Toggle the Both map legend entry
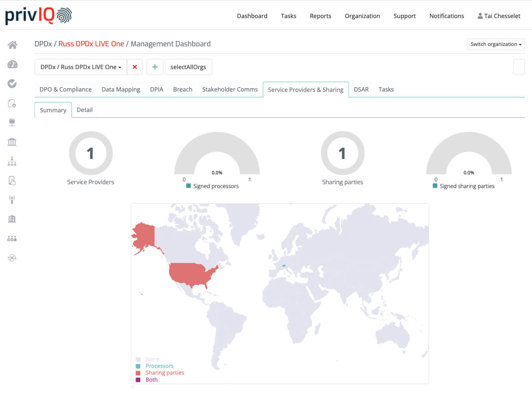Viewport: 532px width, 395px height. tap(147, 380)
